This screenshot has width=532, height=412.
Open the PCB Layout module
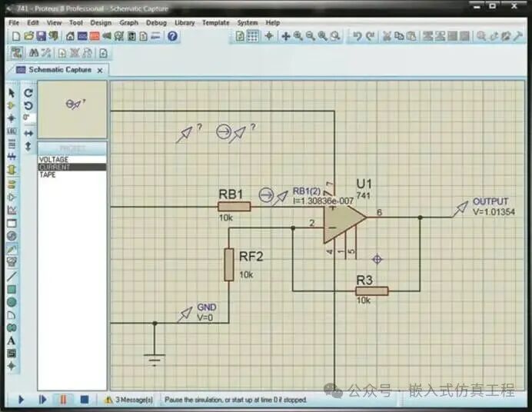coord(95,36)
